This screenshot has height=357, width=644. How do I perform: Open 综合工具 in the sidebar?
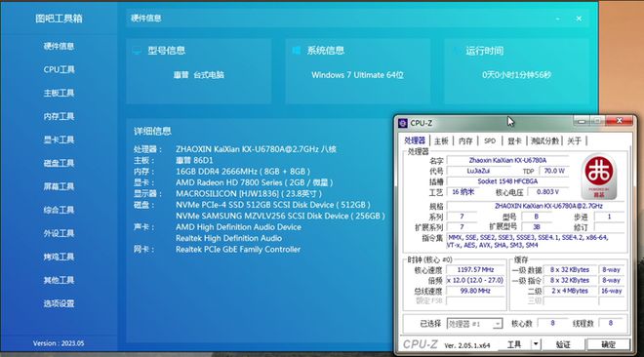(x=59, y=210)
